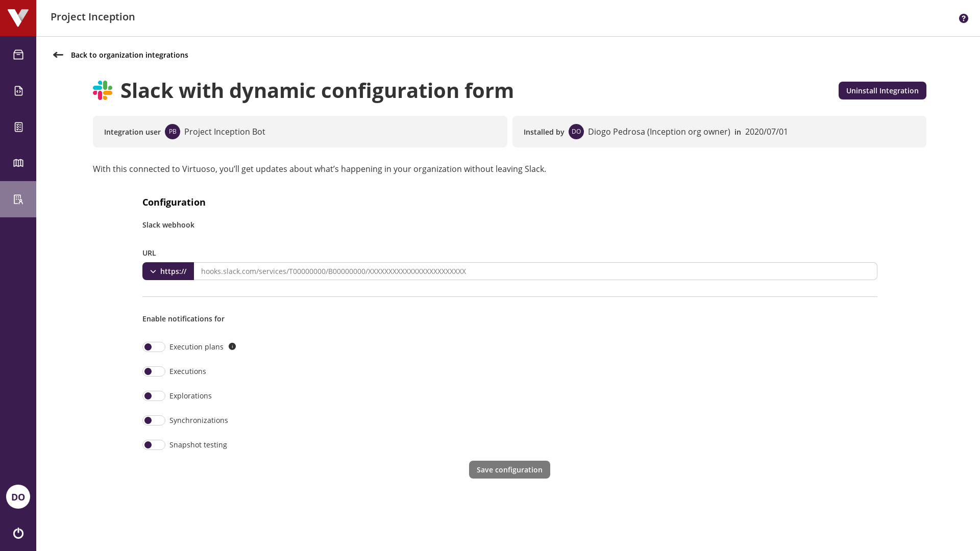Select the organization icon in the sidebar
Image resolution: width=980 pixels, height=551 pixels.
click(x=18, y=199)
